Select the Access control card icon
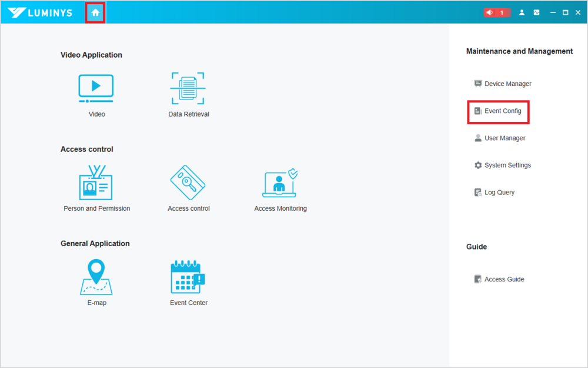The height and width of the screenshot is (368, 588). pos(188,183)
